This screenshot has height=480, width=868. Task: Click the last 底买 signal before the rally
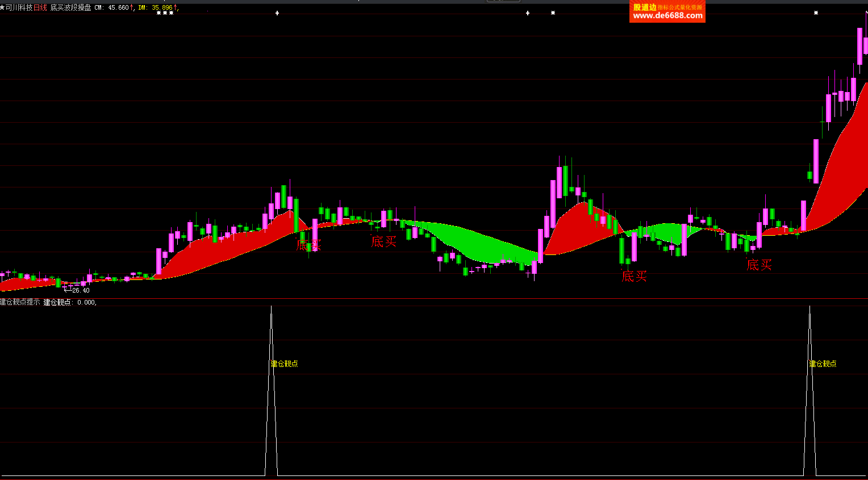click(x=759, y=265)
